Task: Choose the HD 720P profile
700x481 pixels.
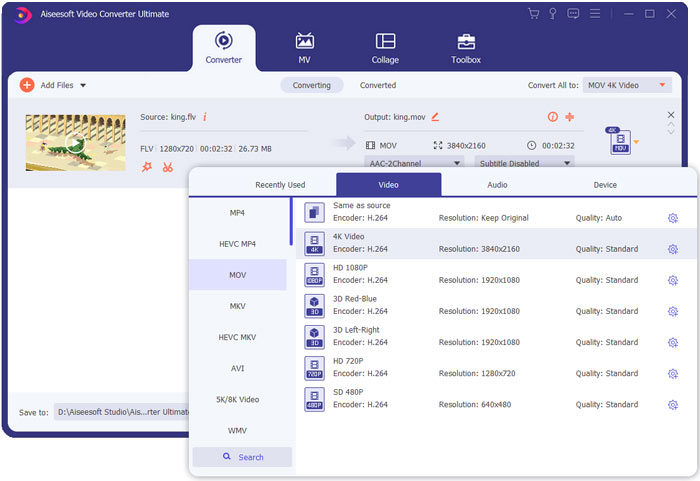Action: [496, 368]
